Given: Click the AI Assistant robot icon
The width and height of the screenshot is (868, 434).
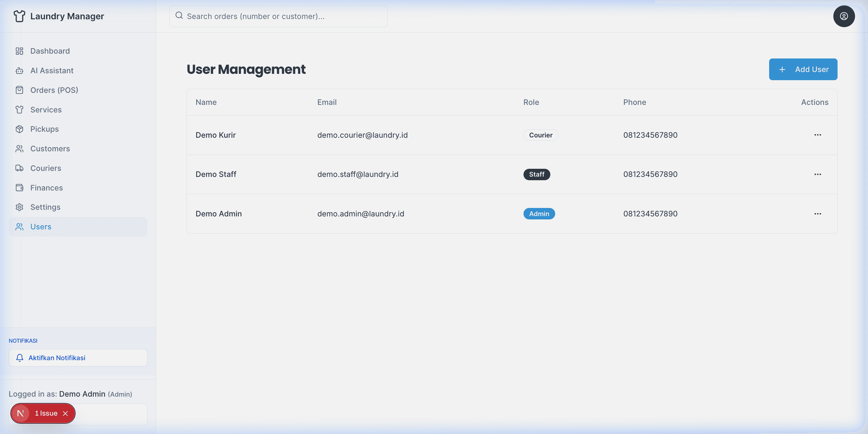Looking at the screenshot, I should coord(19,71).
